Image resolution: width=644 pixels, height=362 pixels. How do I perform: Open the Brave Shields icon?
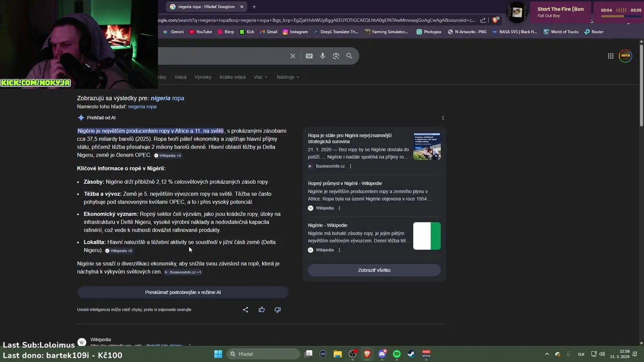coord(496,20)
